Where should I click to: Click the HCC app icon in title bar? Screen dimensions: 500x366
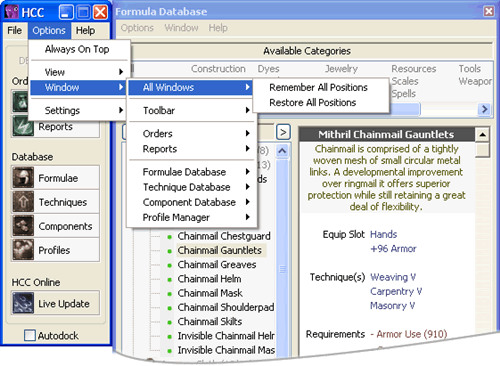tap(11, 12)
